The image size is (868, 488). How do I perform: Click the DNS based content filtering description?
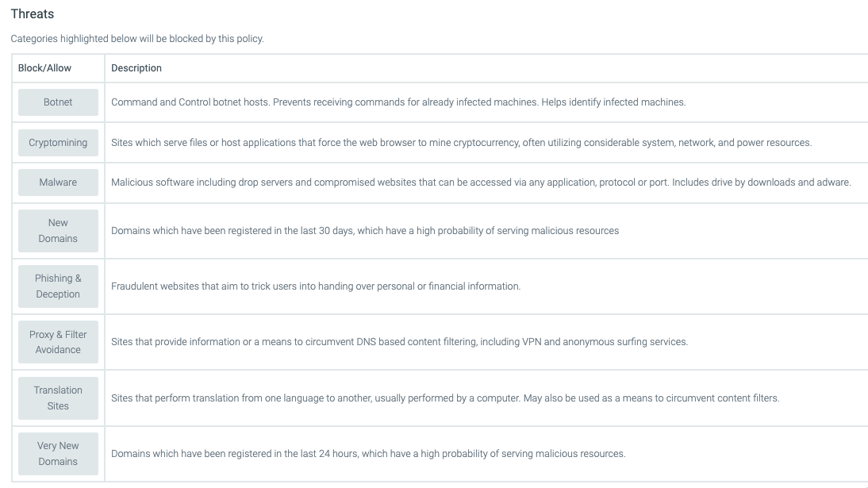400,342
